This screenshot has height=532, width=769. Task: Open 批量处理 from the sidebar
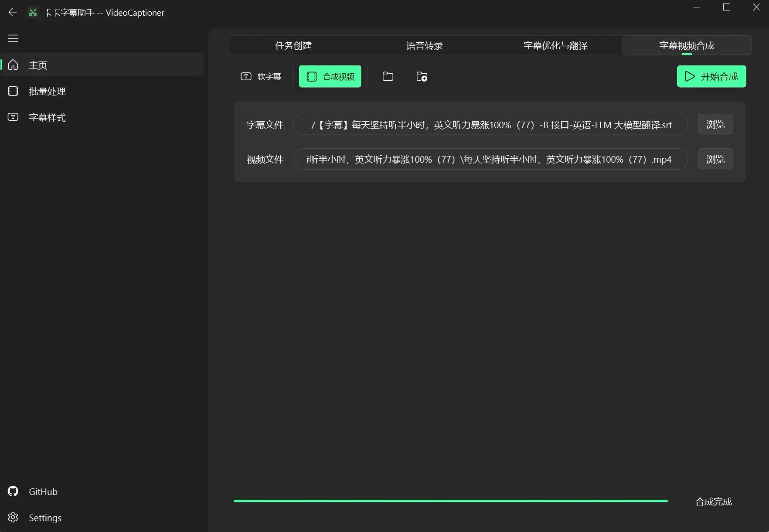click(x=46, y=91)
